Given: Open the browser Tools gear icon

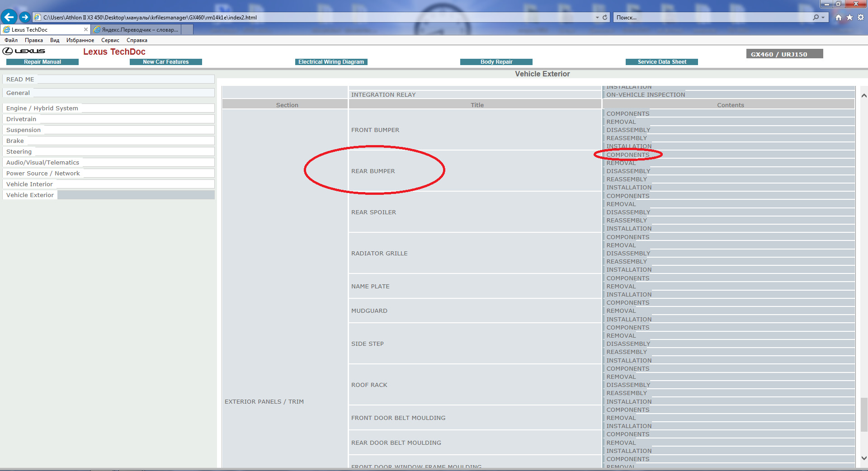Looking at the screenshot, I should point(861,17).
